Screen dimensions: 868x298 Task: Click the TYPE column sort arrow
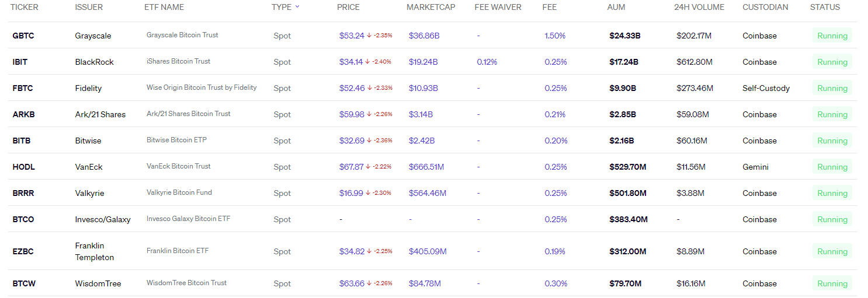(x=297, y=7)
